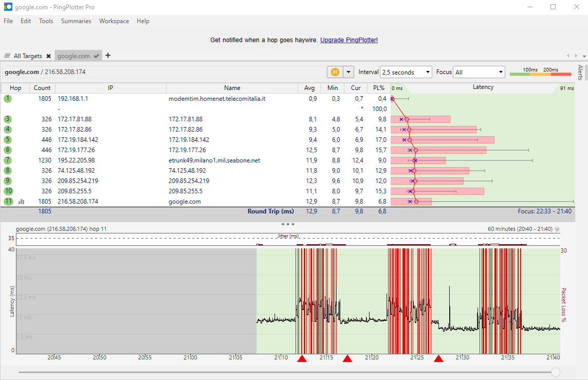Screen dimensions: 588x380
Task: Click the Round Trip (ms) summary row label
Action: [270, 211]
